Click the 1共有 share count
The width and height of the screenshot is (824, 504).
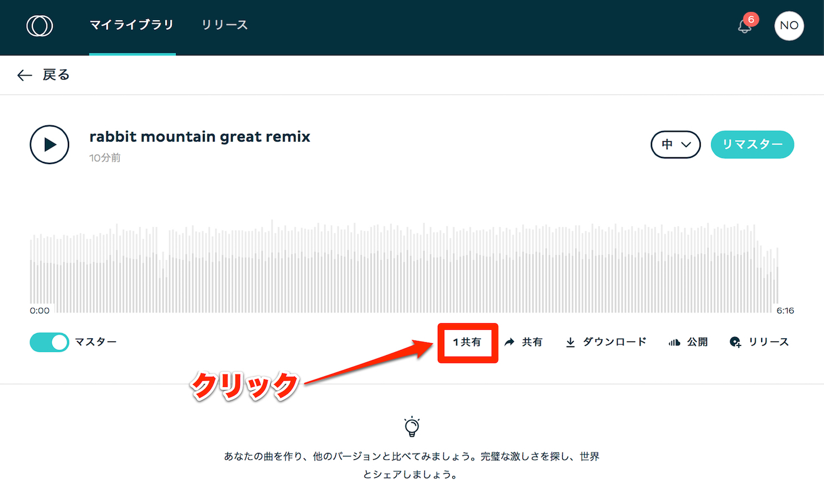[467, 342]
